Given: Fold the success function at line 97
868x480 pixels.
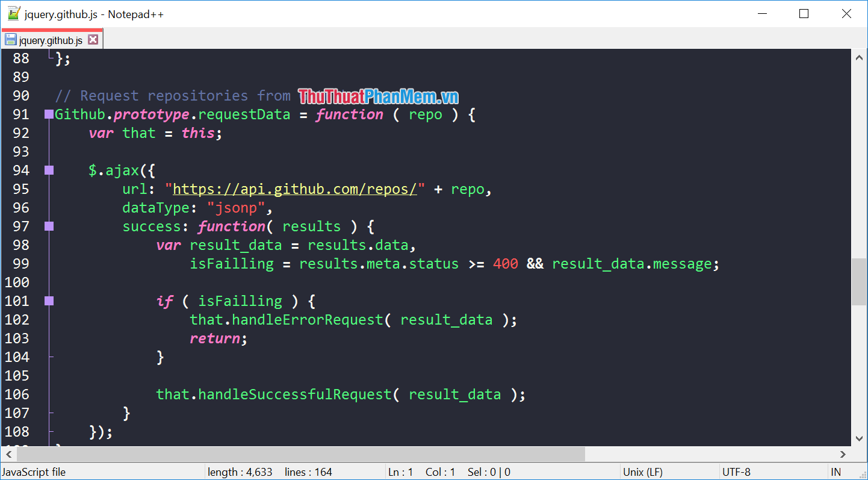Looking at the screenshot, I should [x=49, y=226].
